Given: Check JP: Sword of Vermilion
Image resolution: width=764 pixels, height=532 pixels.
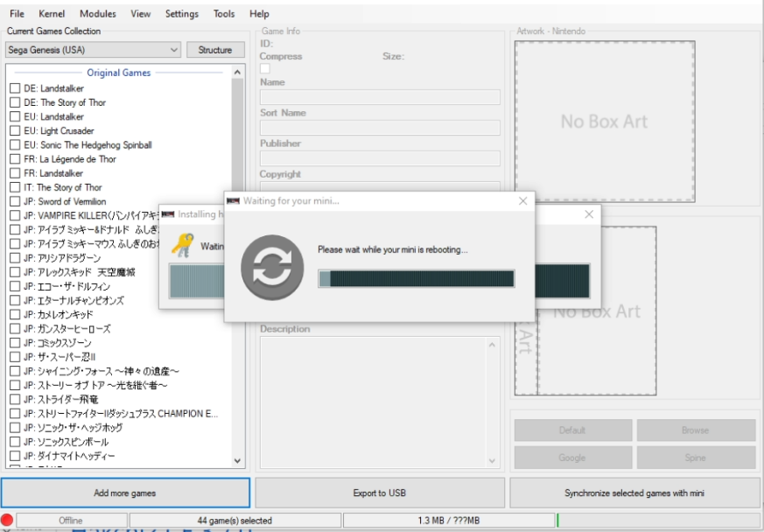Looking at the screenshot, I should [15, 201].
